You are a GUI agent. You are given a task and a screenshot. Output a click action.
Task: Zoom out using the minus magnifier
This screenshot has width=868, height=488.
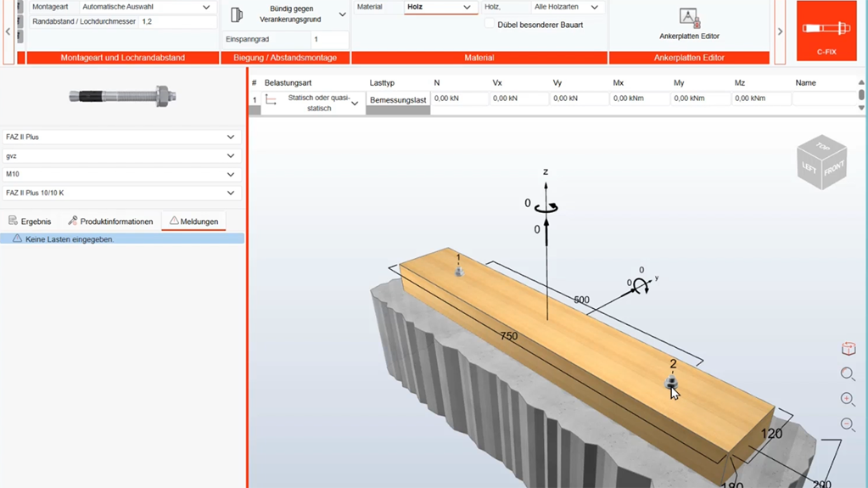(848, 424)
